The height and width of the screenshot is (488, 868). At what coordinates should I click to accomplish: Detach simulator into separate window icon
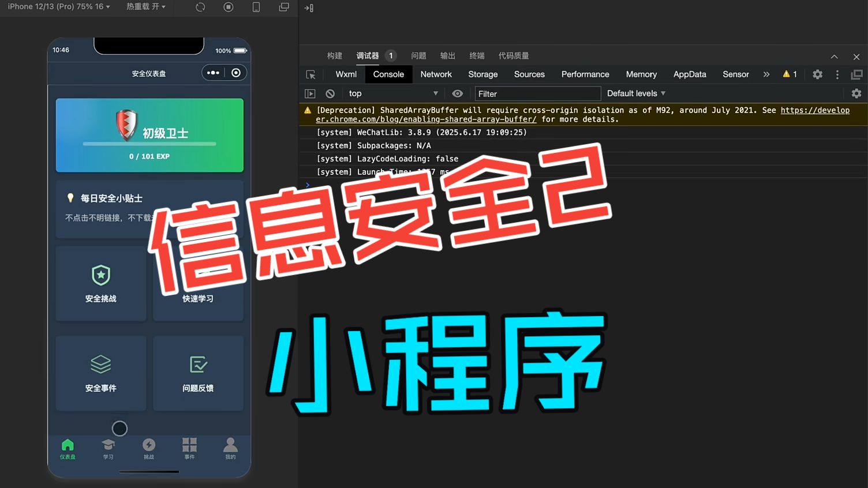pyautogui.click(x=284, y=7)
